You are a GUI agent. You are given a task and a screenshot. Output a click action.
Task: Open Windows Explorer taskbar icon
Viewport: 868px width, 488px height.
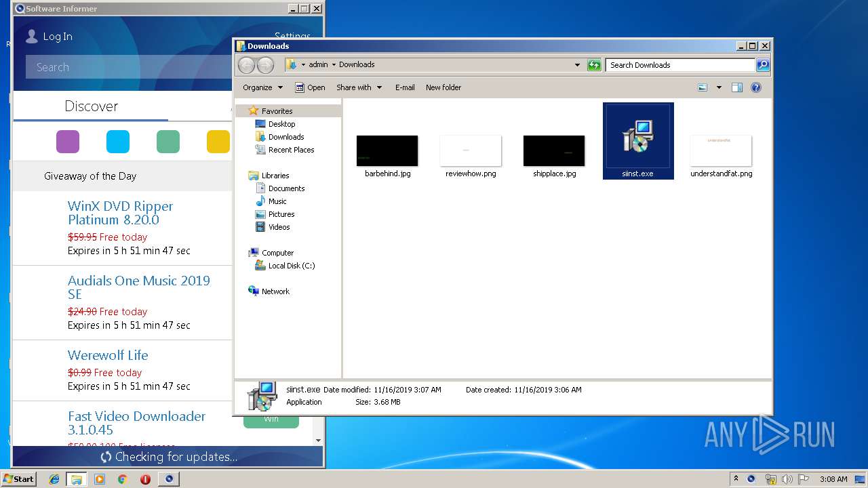77,479
